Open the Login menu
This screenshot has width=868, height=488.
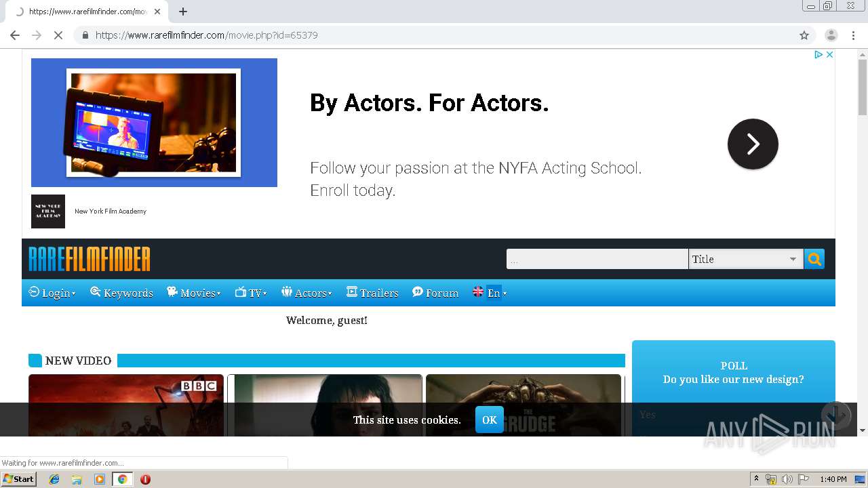click(x=52, y=293)
